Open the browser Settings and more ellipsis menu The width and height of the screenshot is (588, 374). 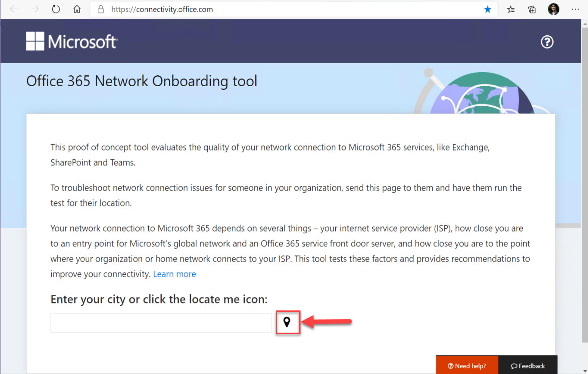pos(575,9)
